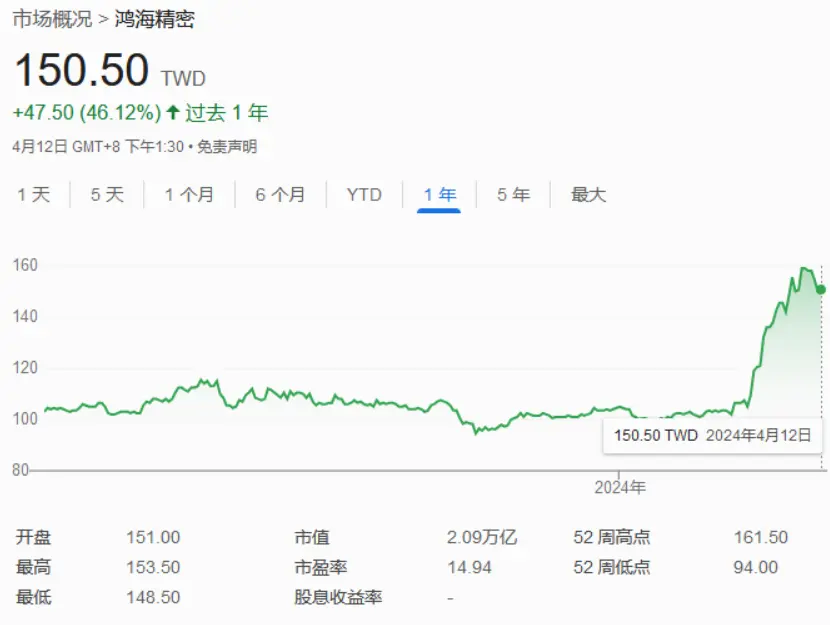The width and height of the screenshot is (830, 625).
Task: Click the current price 150.50
Action: point(82,70)
